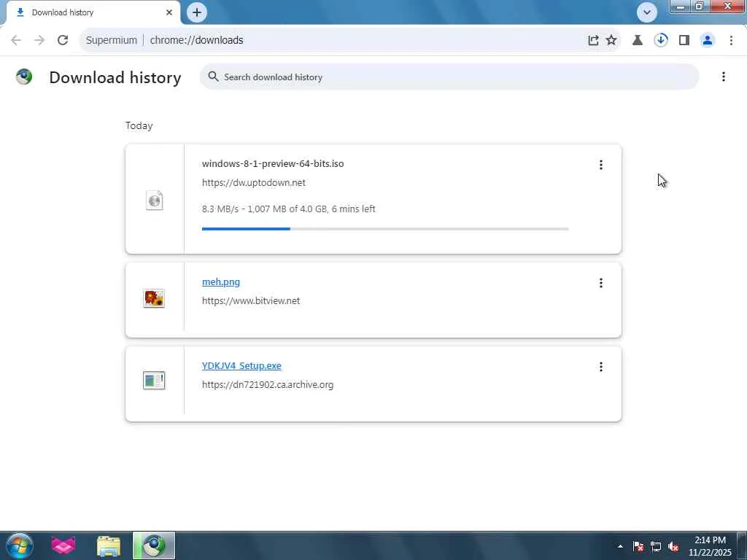
Task: Click the Supermium site chip in address bar
Action: (111, 40)
